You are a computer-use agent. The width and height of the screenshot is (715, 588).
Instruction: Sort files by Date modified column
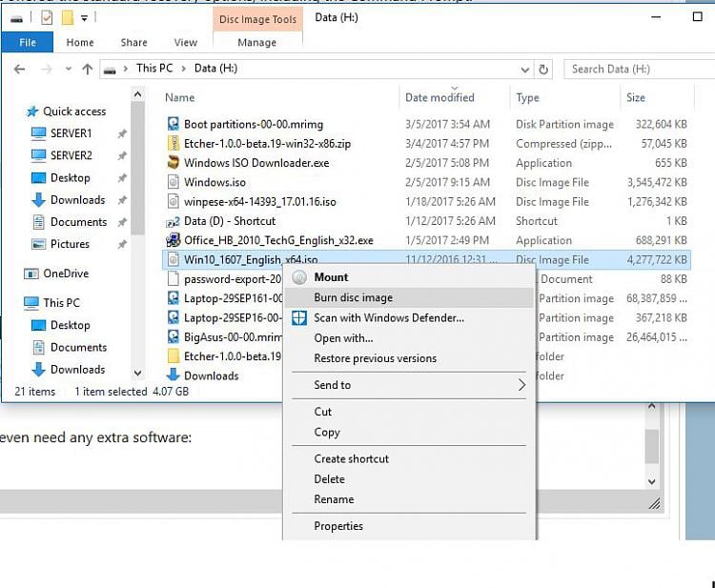coord(439,97)
